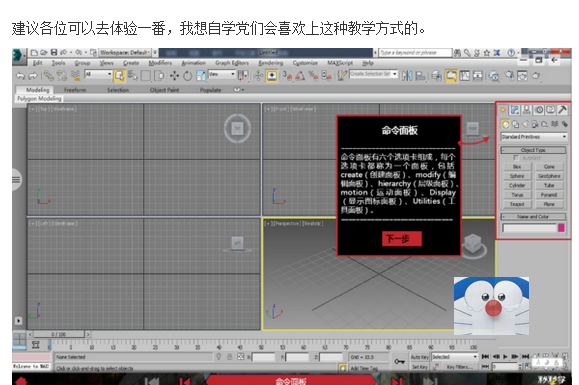Image resolution: width=579 pixels, height=385 pixels.
Task: Switch to the Freeform ribbon tab
Action: [x=75, y=90]
